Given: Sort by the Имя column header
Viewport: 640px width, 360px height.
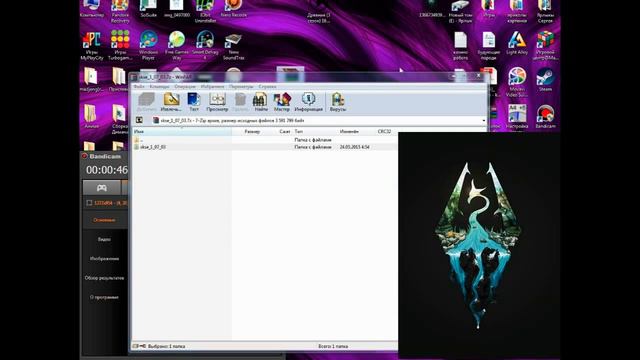Looking at the screenshot, I should (182, 131).
